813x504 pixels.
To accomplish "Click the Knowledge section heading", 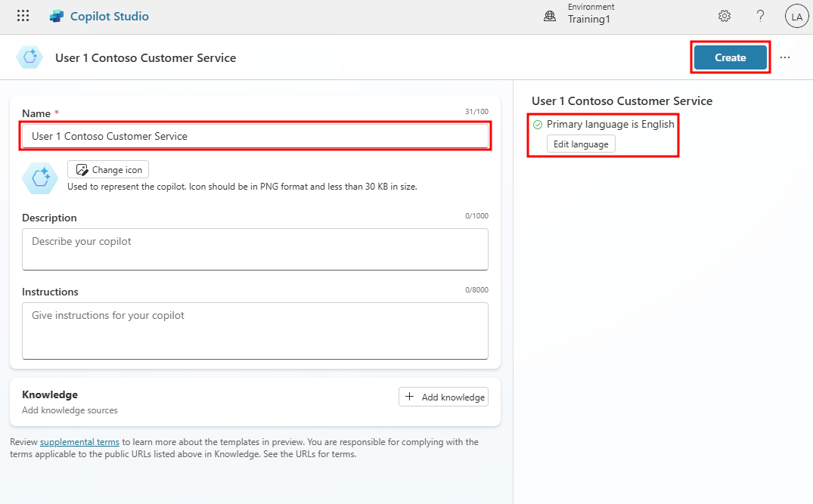I will point(50,394).
